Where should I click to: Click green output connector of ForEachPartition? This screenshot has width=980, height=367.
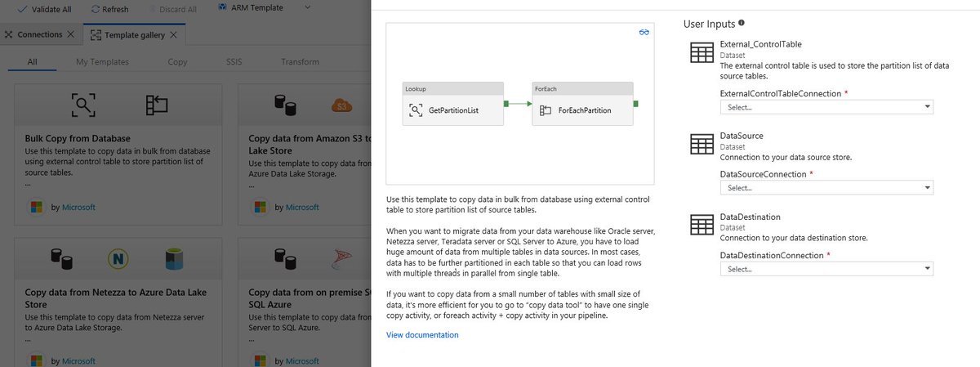(x=636, y=104)
